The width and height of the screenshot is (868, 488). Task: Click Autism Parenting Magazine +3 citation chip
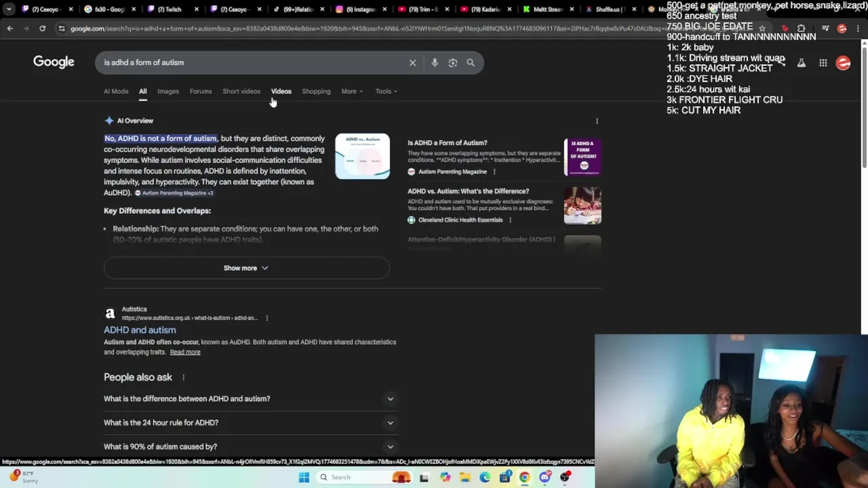click(x=174, y=193)
